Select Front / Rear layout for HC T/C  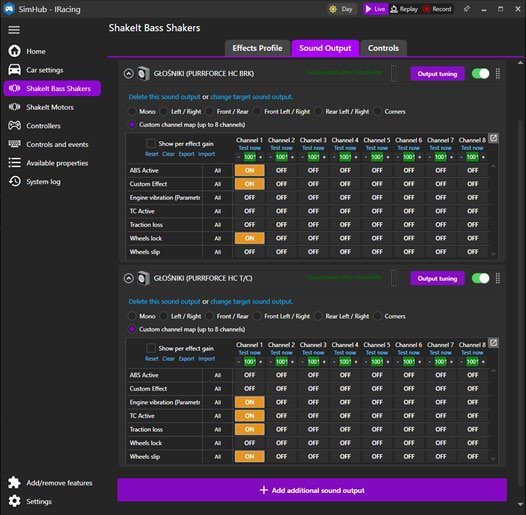point(210,316)
